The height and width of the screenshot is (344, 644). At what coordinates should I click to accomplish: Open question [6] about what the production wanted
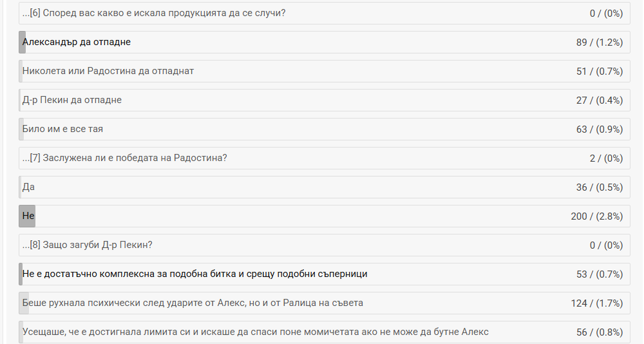[154, 13]
